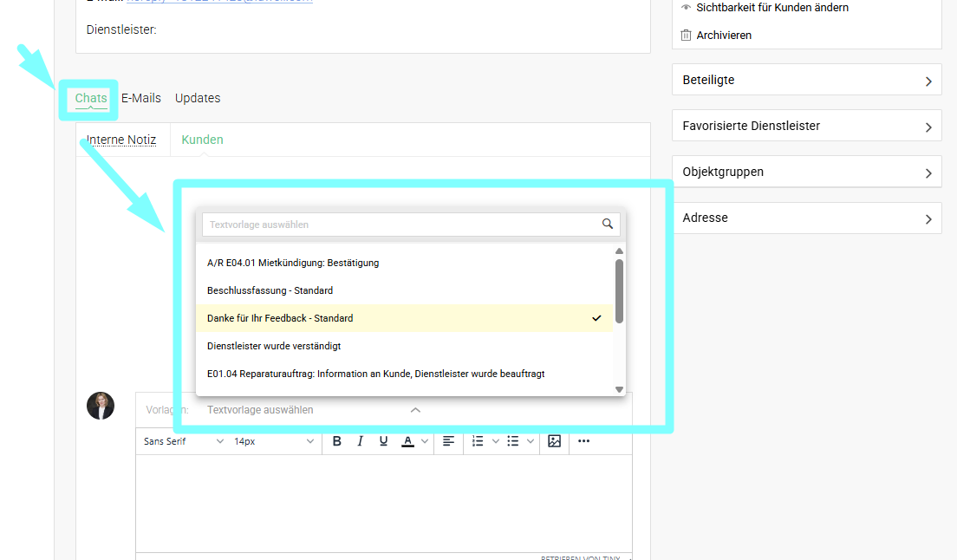Switch to the Interne Notiz tab

click(121, 140)
